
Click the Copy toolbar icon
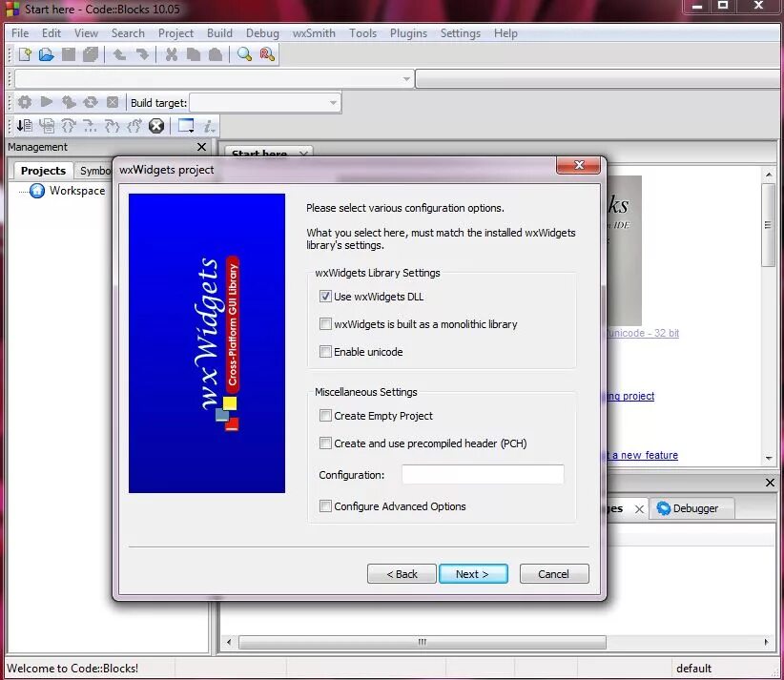click(193, 54)
